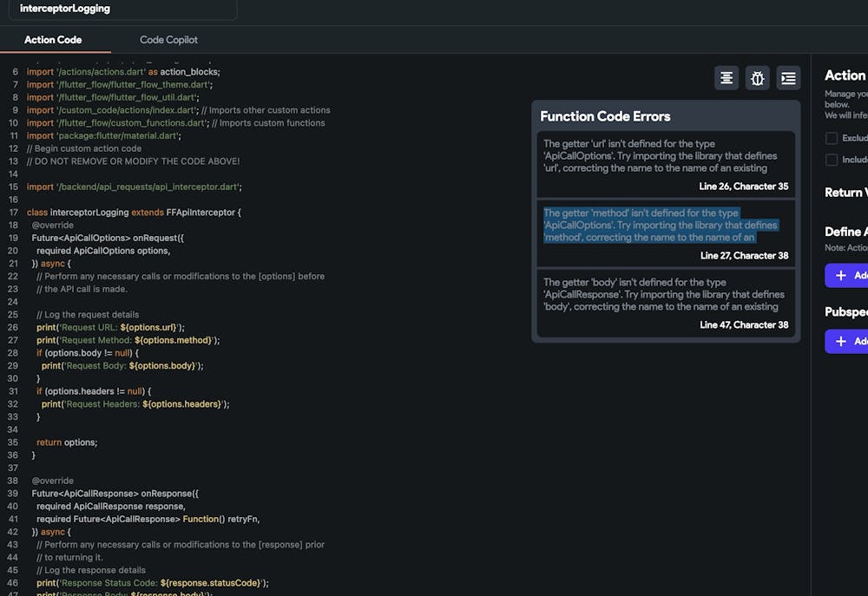
Task: Click the interceptorLogging name input field
Action: click(x=122, y=9)
